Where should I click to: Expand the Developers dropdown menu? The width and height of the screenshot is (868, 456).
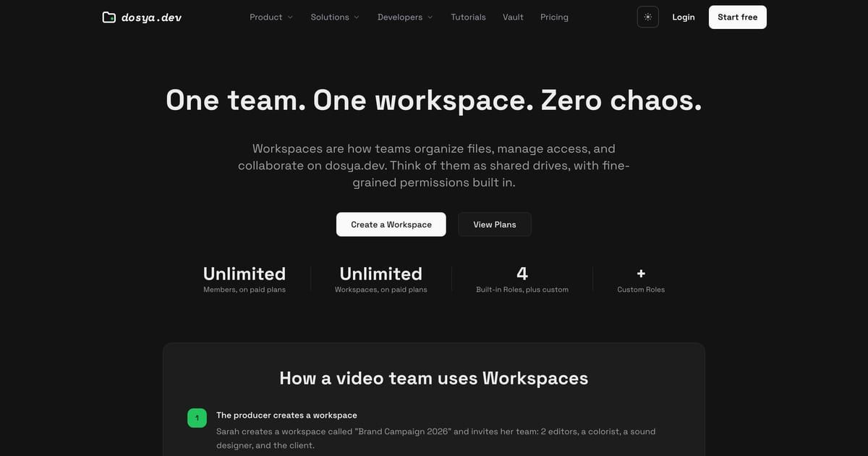click(x=405, y=17)
